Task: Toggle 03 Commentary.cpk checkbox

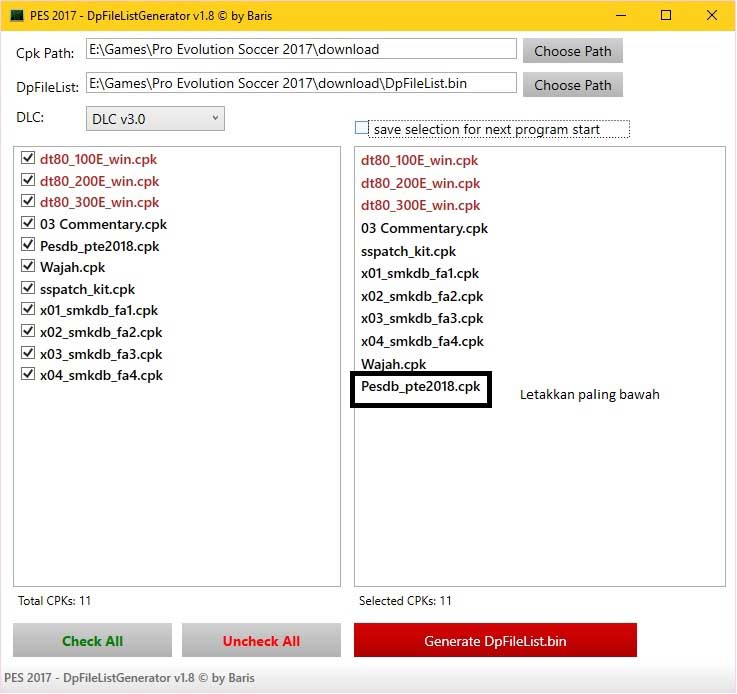Action: tap(28, 223)
